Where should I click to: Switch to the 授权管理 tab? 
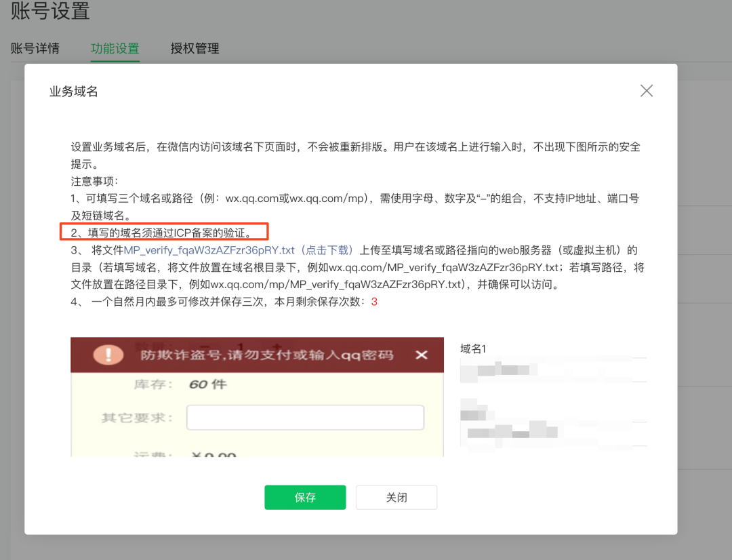(x=195, y=48)
